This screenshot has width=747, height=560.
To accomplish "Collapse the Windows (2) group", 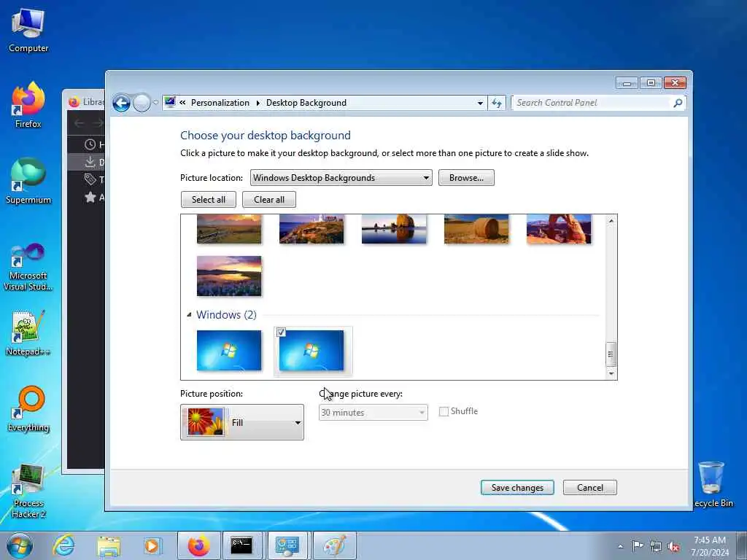I will 189,315.
